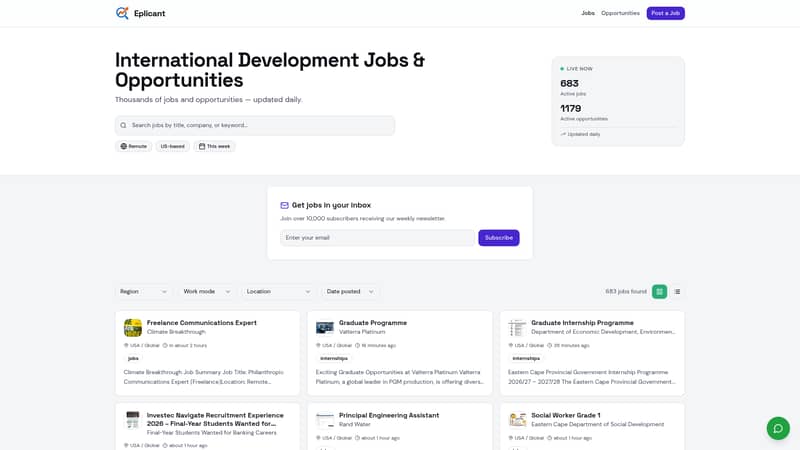Open Investec Navigate Recruitment Experience listing
This screenshot has width=800, height=450.
tap(215, 419)
